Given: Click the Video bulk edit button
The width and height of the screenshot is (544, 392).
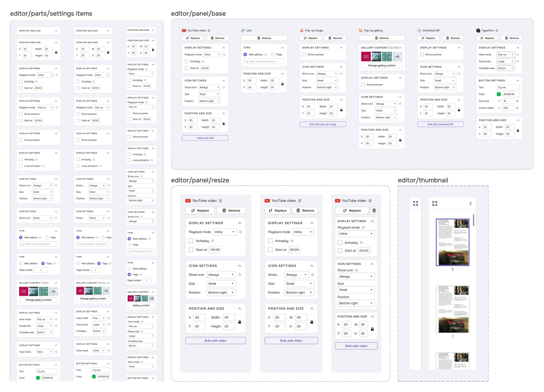Looking at the screenshot, I should tap(205, 138).
